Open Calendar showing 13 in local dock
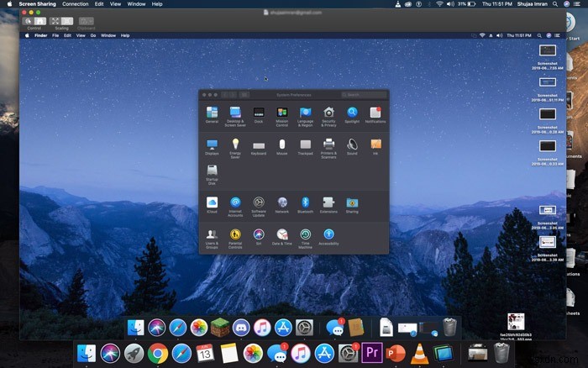The height and width of the screenshot is (368, 588). coord(205,354)
